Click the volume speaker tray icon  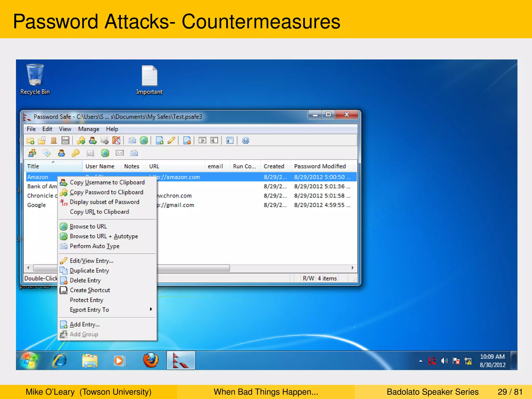pyautogui.click(x=444, y=361)
